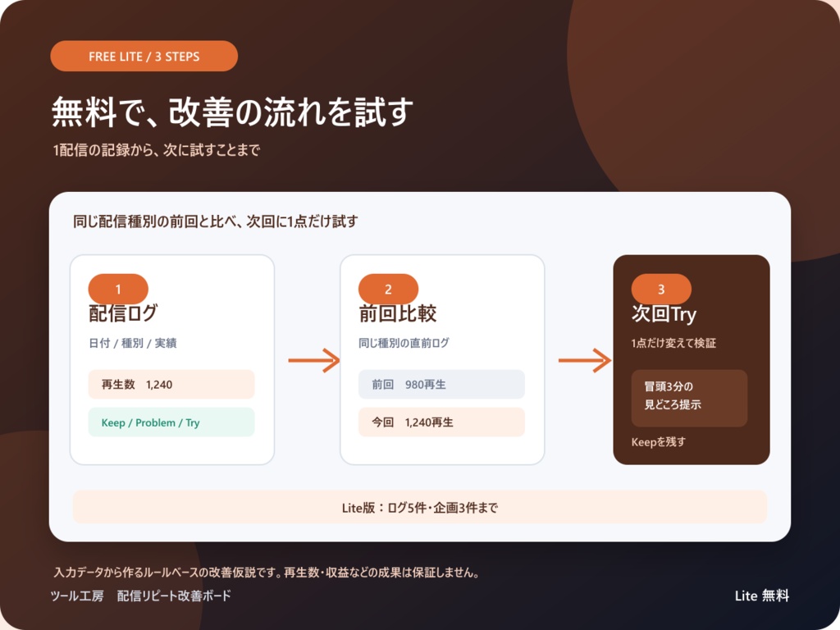840x630 pixels.
Task: Select the 次回Try card title
Action: coord(664,314)
